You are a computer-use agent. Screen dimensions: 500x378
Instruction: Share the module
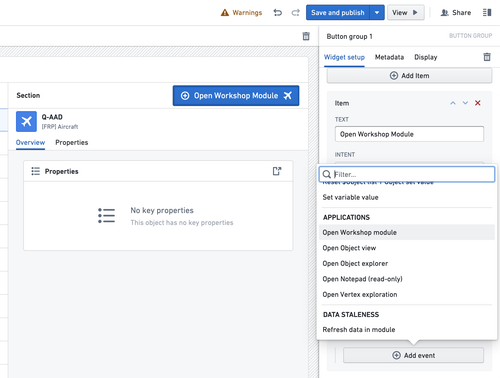tap(456, 13)
